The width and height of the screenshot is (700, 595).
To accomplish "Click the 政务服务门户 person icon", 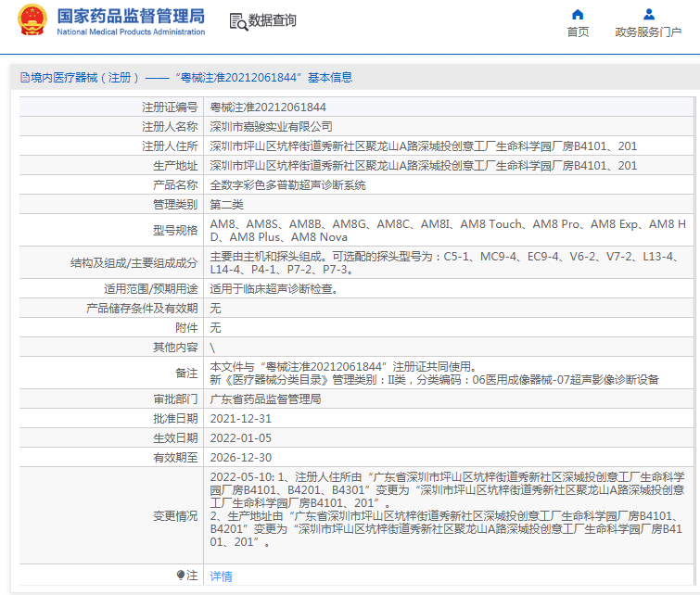I will [649, 14].
